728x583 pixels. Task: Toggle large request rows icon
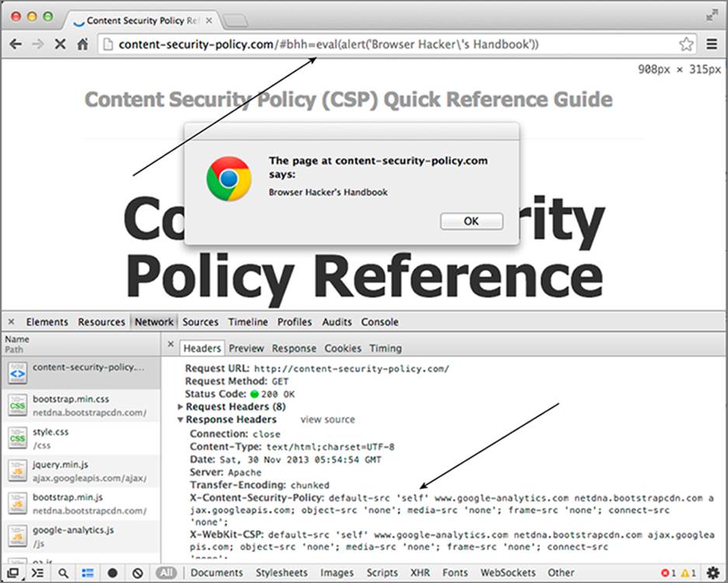tap(88, 573)
